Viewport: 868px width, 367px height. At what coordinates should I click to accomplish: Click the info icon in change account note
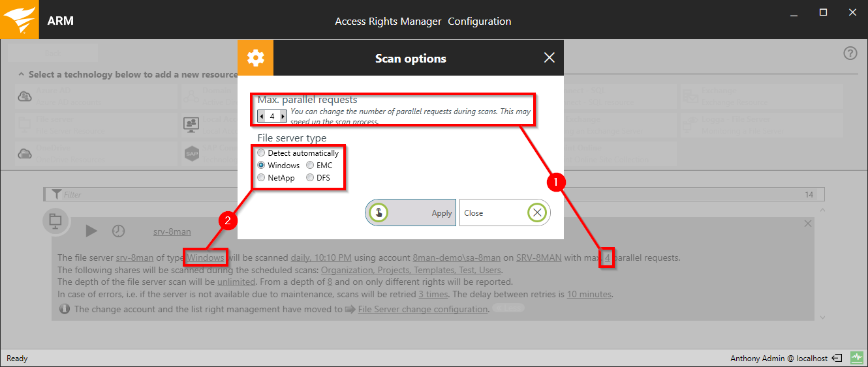pos(64,309)
